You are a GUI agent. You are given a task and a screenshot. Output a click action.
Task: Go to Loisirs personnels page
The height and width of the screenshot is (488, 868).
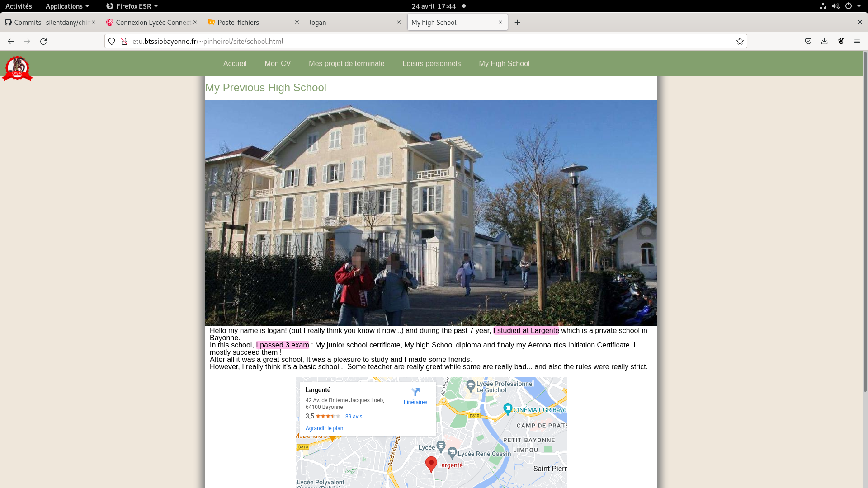431,64
